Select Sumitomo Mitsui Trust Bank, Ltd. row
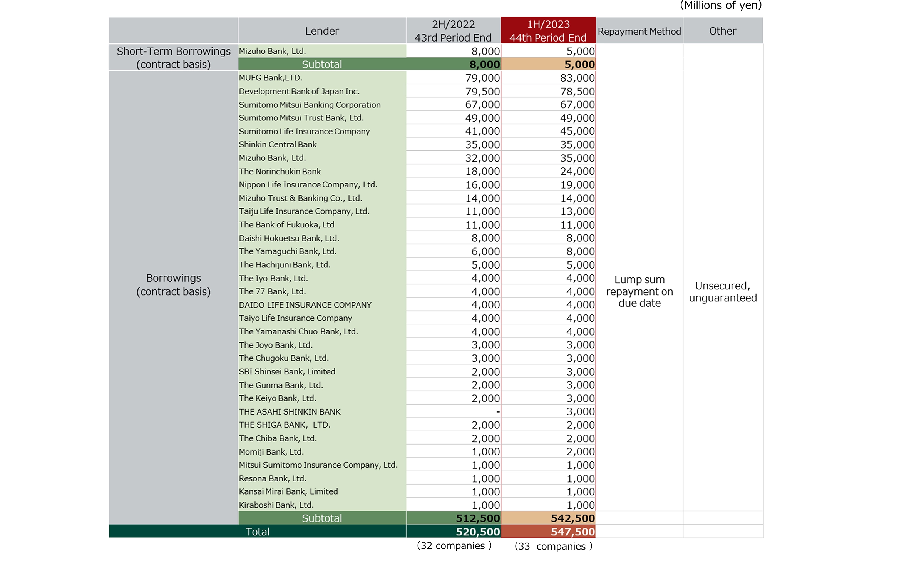This screenshot has height=575, width=924. (417, 118)
